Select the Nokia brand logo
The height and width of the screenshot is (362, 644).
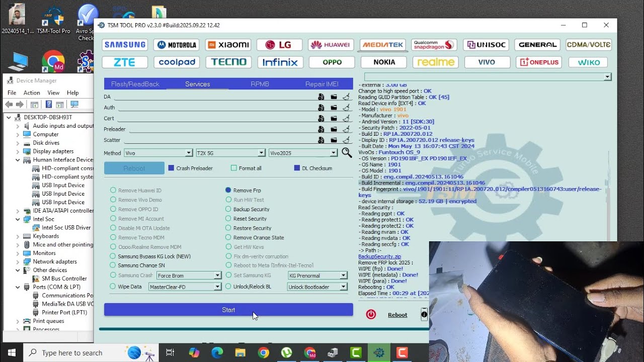coord(384,62)
